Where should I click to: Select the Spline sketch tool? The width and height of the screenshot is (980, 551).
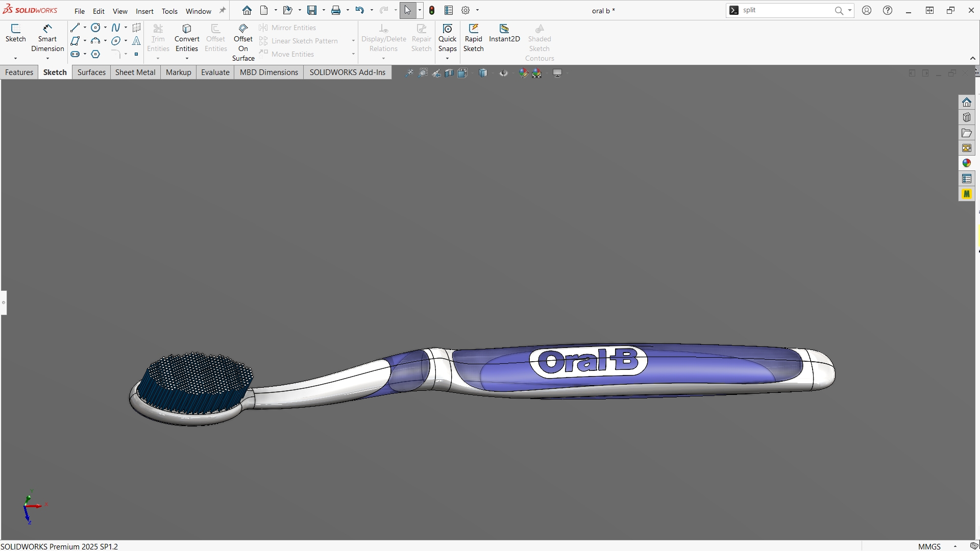point(116,28)
